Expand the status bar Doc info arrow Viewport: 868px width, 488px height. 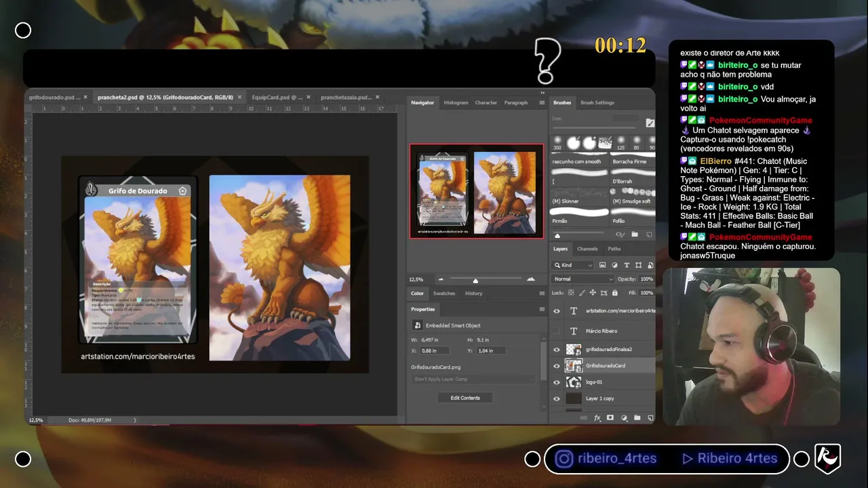click(x=134, y=420)
